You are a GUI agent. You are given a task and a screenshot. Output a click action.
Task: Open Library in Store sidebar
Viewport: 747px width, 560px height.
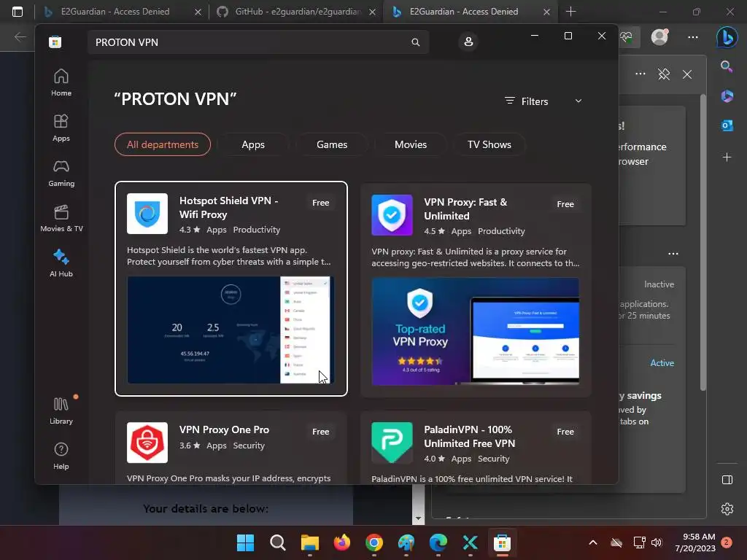pos(61,411)
